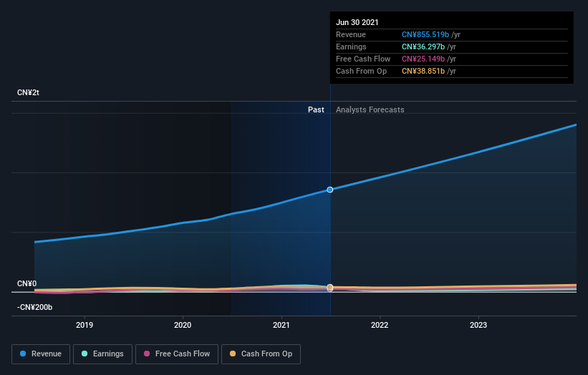Click the CN¥0 y-axis label

click(x=27, y=283)
